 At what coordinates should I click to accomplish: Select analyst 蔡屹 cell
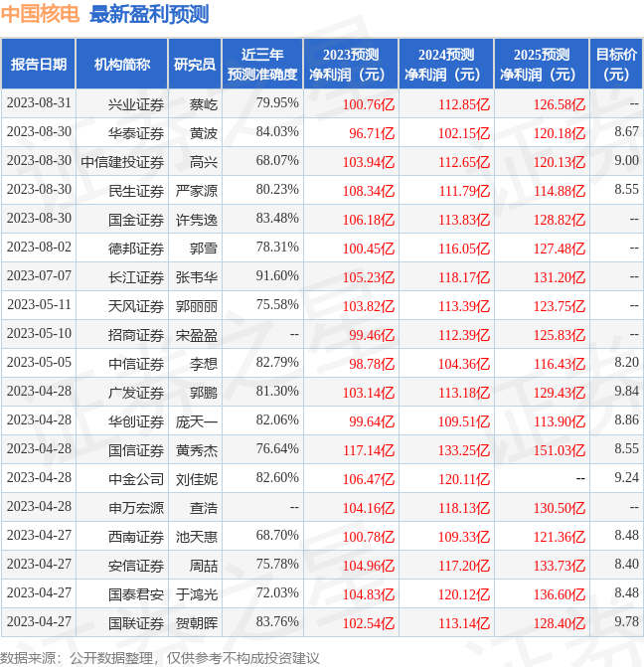[x=195, y=103]
